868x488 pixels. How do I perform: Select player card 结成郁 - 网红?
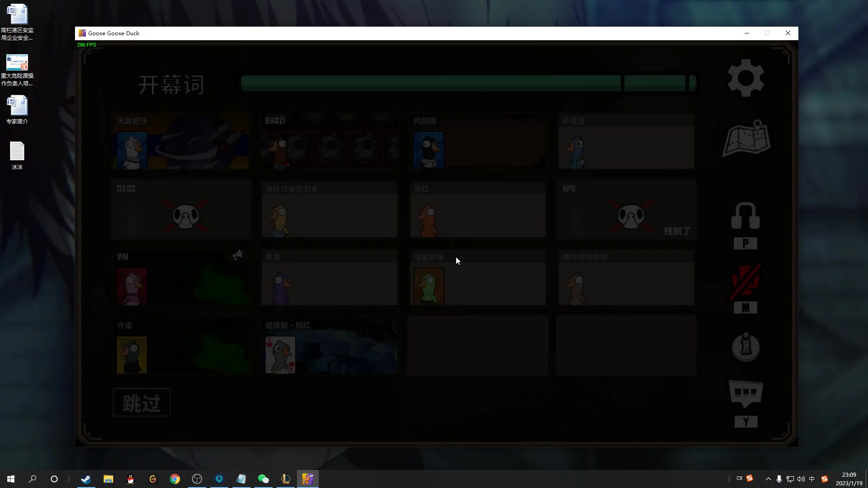click(x=329, y=347)
